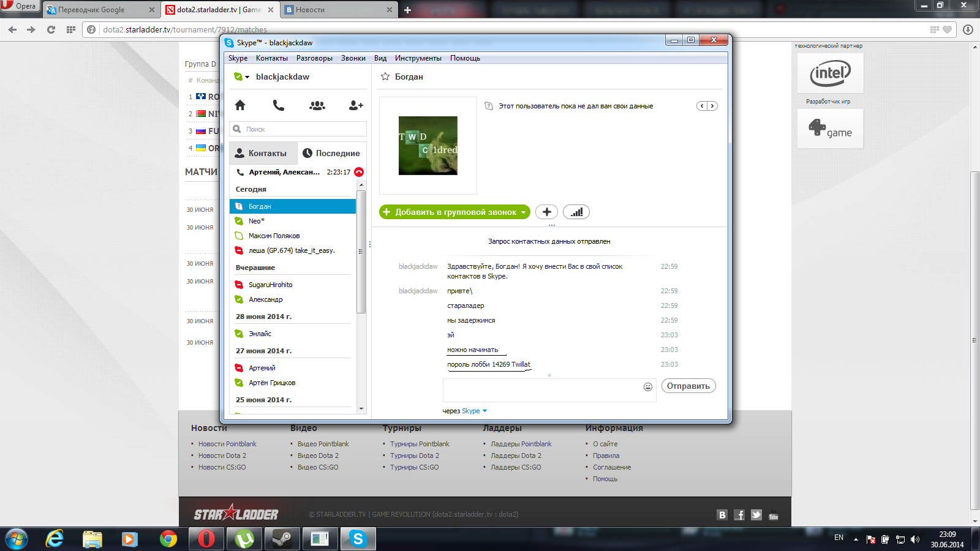980x551 pixels.
Task: Expand the group call button dropdown arrow
Action: pyautogui.click(x=523, y=212)
